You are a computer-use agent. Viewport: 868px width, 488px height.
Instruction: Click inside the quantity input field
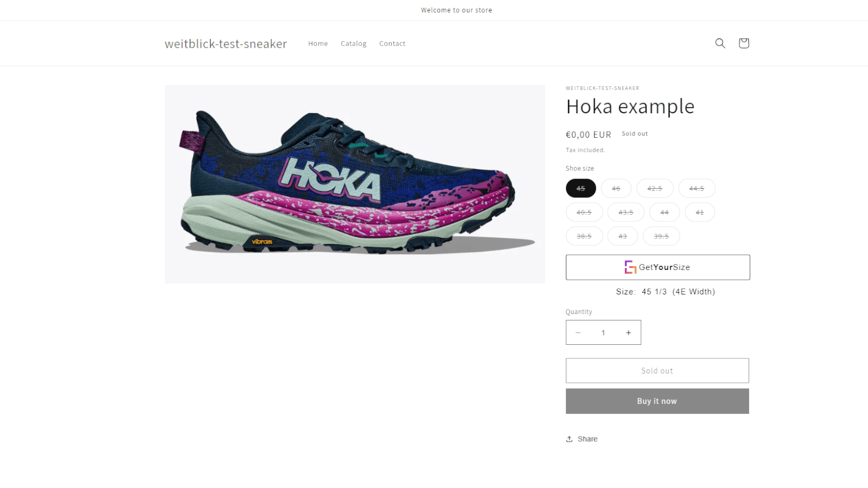(x=603, y=332)
